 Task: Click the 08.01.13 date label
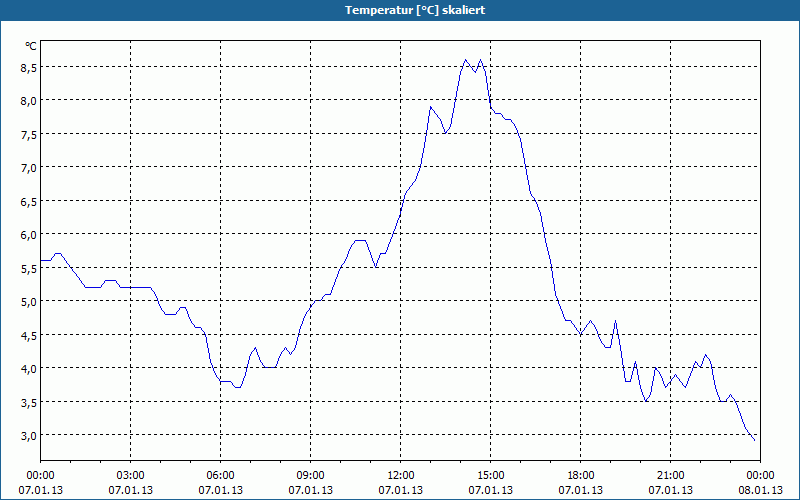[x=760, y=490]
